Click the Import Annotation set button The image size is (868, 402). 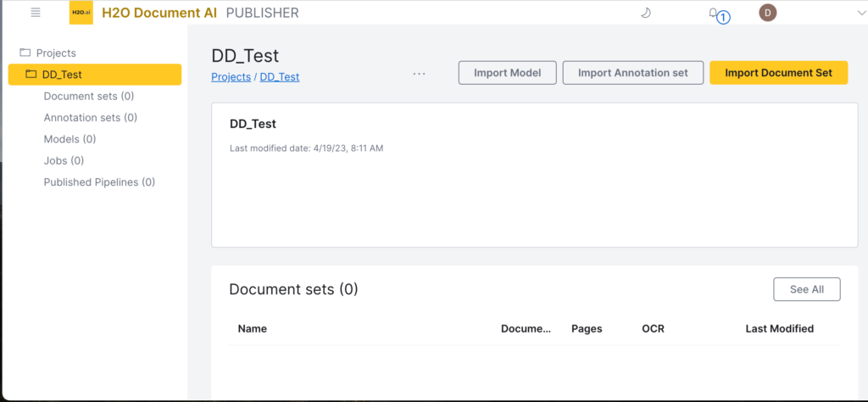[632, 73]
